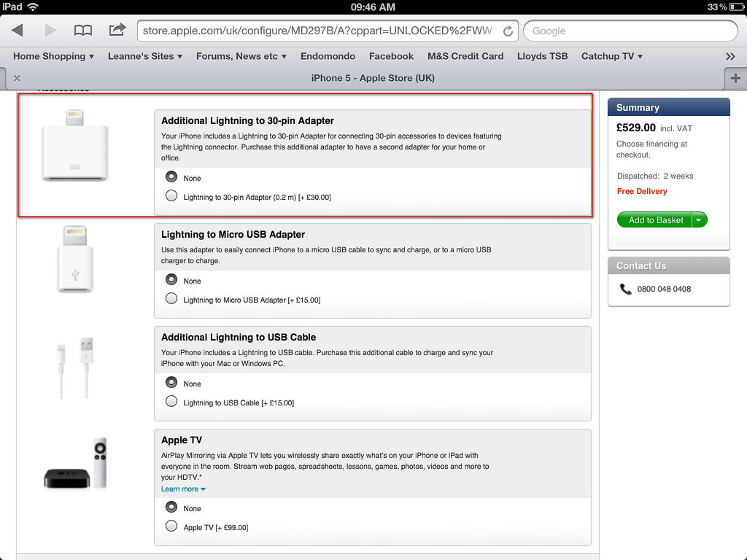Tap the share action icon
Screen dimensions: 747x560
(117, 29)
